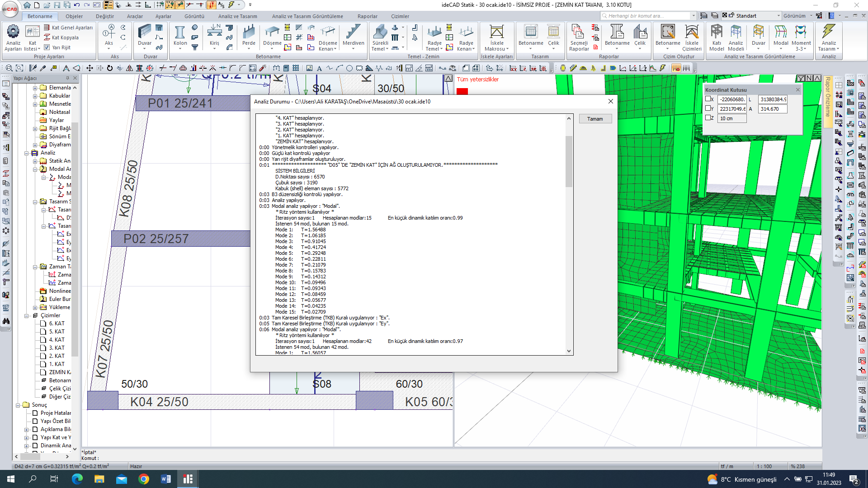Select the Döşeme slab tool

pos(272,38)
